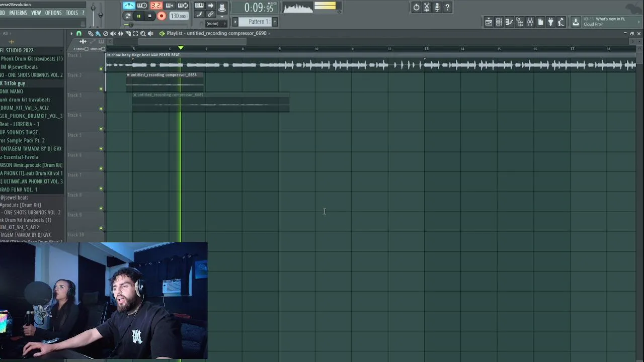This screenshot has width=644, height=362.
Task: Toggle the 3-2 countdown before recording
Action: coord(156,6)
